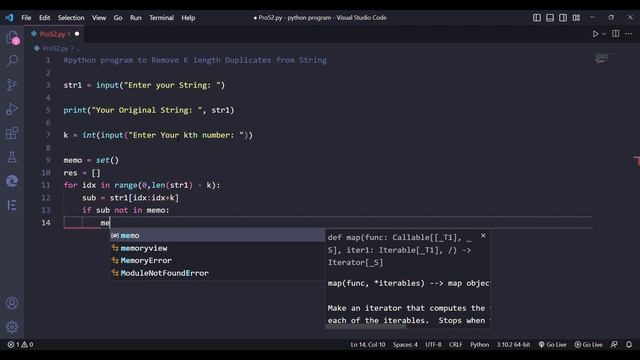
Task: Open the Source Control view
Action: click(12, 85)
